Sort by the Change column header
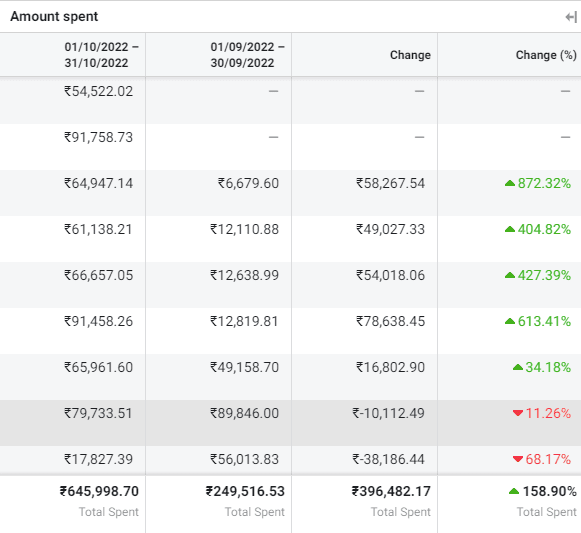 [x=410, y=55]
